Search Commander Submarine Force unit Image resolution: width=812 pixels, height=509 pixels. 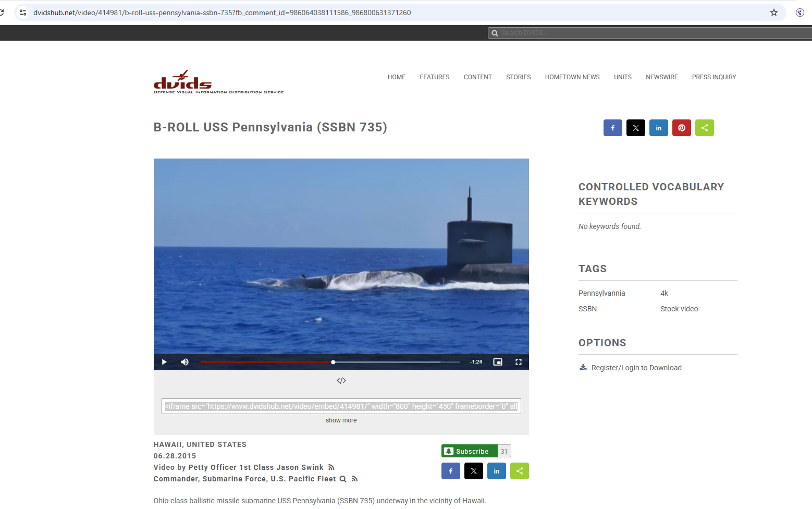pyautogui.click(x=343, y=479)
